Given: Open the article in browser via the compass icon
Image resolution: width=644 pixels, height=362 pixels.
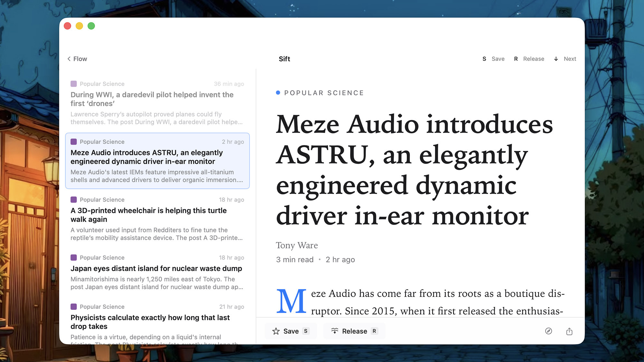Looking at the screenshot, I should pyautogui.click(x=548, y=331).
